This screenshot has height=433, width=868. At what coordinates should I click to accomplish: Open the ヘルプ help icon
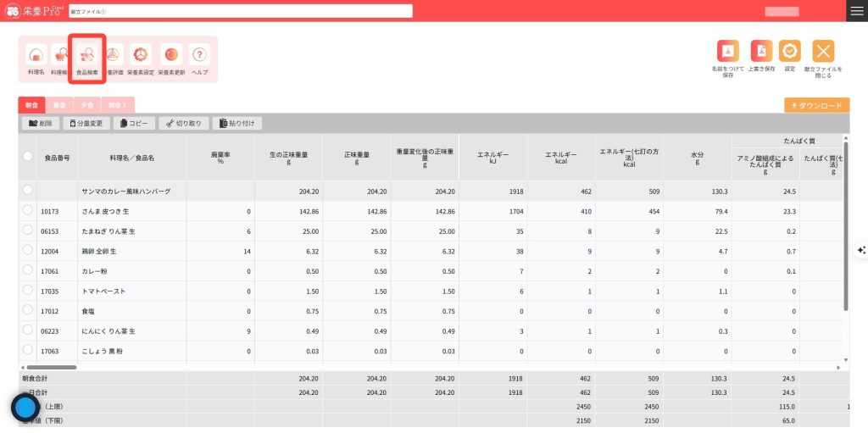click(x=200, y=56)
